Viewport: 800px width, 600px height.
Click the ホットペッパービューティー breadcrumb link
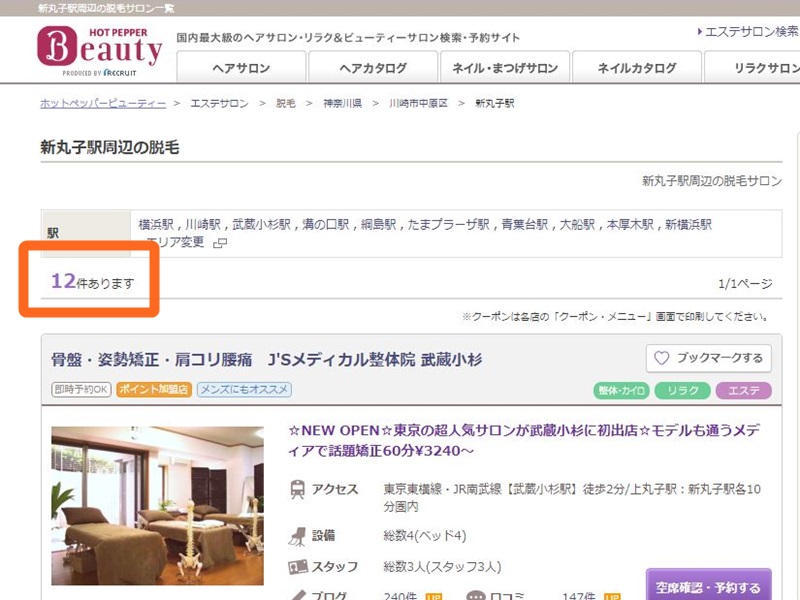pyautogui.click(x=103, y=103)
